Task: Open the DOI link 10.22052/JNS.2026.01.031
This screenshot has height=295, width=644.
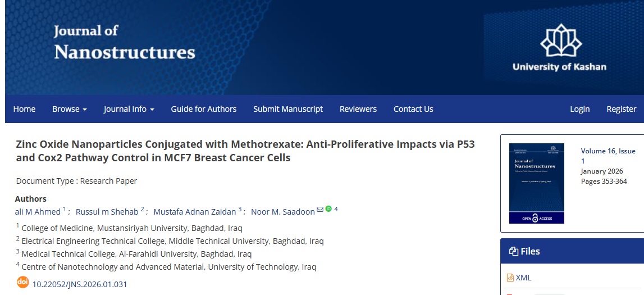Action: 80,284
